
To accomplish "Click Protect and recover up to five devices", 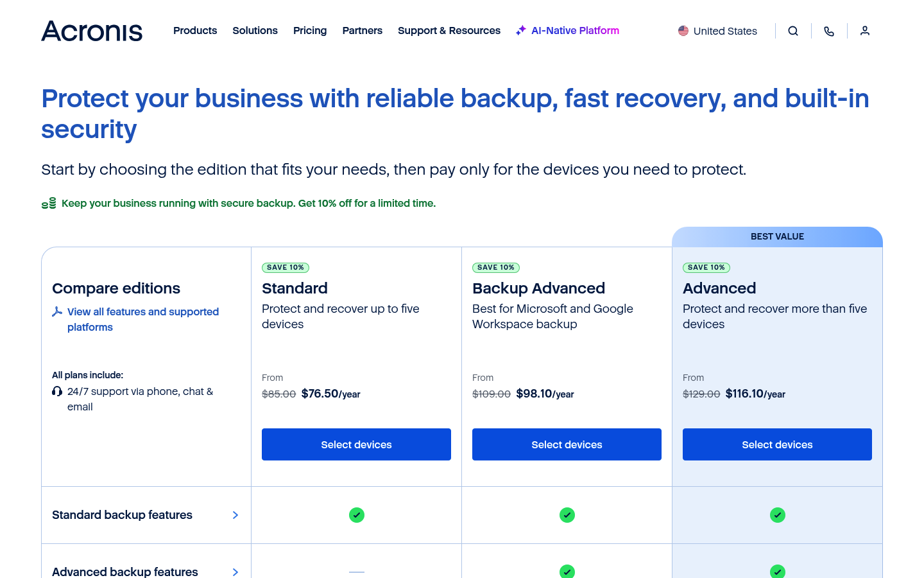I will pyautogui.click(x=341, y=317).
